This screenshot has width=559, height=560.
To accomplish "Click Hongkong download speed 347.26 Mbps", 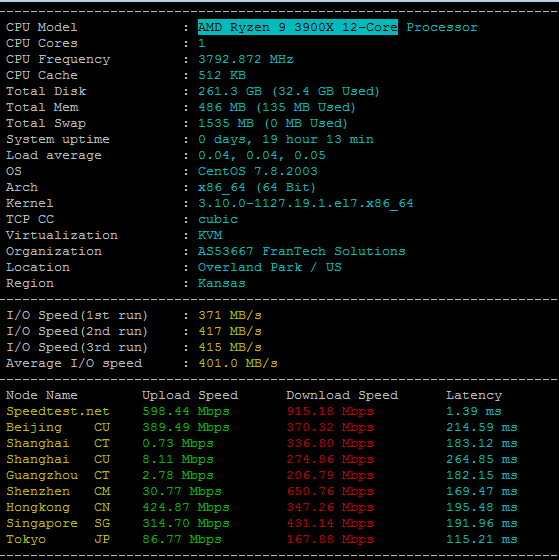I will click(x=330, y=507).
